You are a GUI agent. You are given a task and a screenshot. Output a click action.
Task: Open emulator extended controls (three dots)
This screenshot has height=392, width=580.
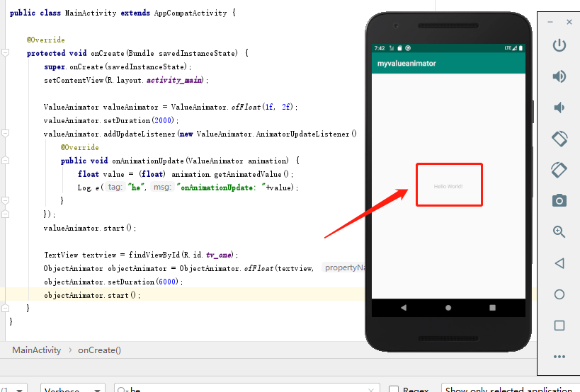pos(559,357)
